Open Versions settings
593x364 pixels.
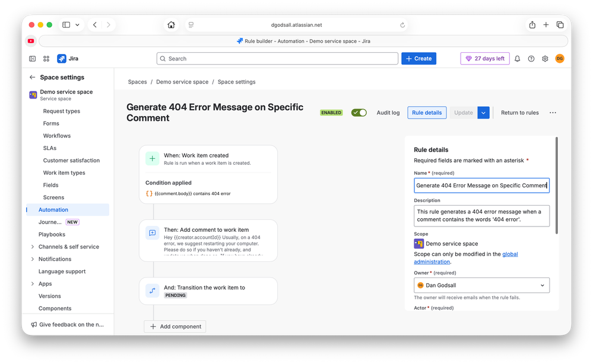point(49,296)
